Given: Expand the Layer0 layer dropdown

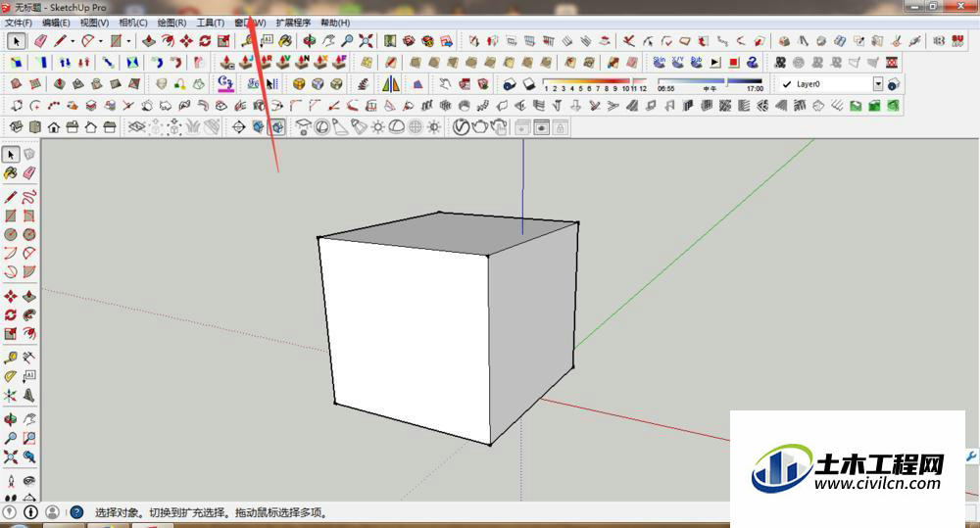Looking at the screenshot, I should point(878,83).
